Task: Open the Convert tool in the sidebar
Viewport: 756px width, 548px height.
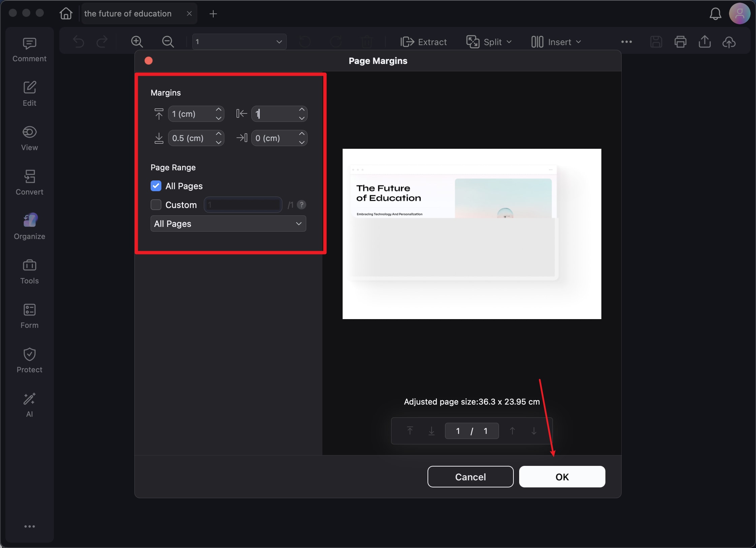Action: (x=29, y=183)
